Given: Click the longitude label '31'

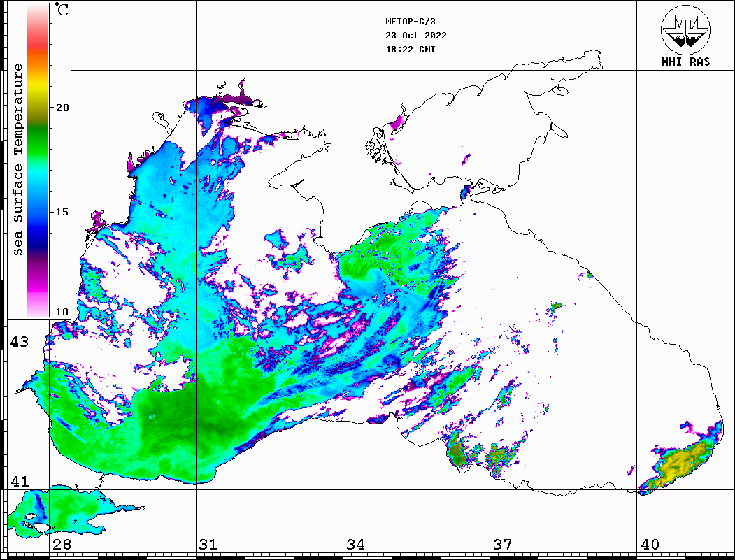Looking at the screenshot, I should 208,545.
